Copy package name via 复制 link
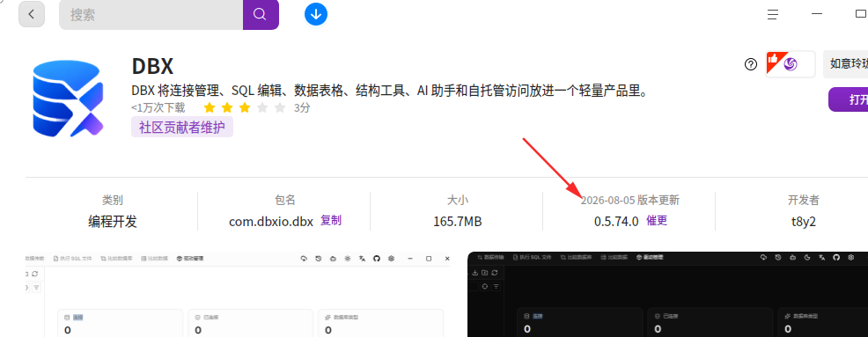Image resolution: width=868 pixels, height=337 pixels. pos(331,221)
